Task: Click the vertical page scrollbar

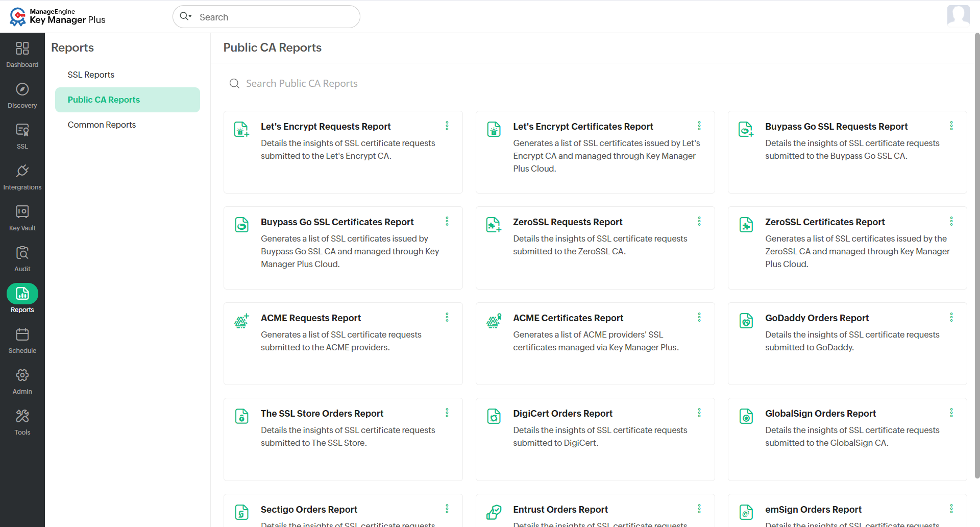Action: (977, 255)
